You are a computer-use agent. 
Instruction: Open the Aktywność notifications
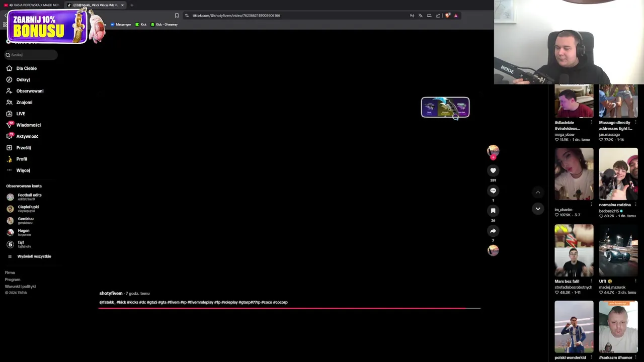coord(22,136)
